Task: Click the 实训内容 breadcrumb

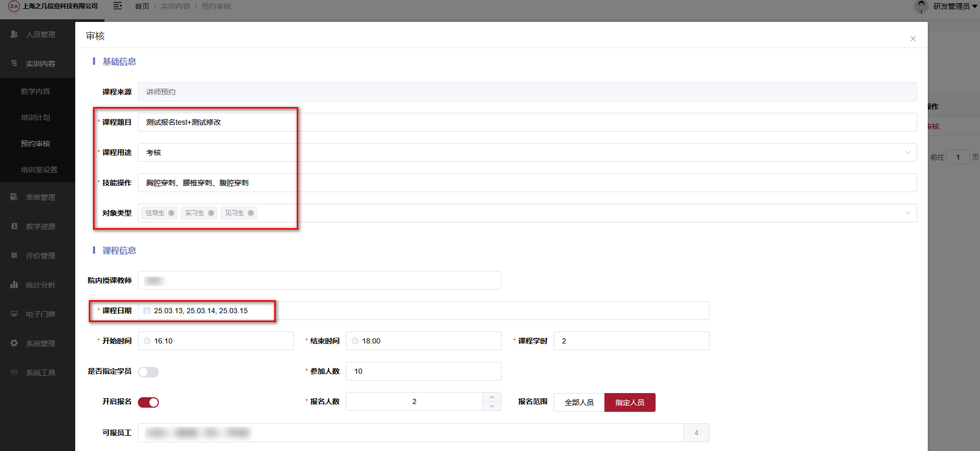Action: [x=176, y=6]
